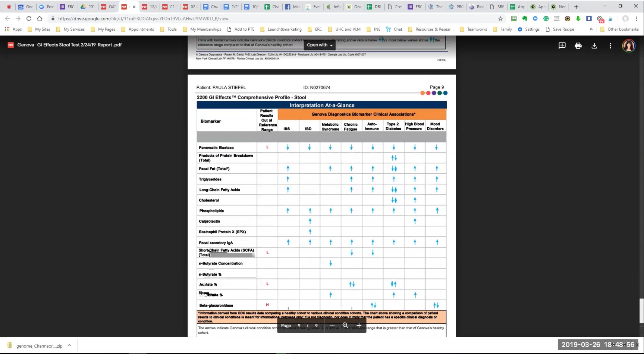Click the Phospholipids row label

tap(211, 211)
